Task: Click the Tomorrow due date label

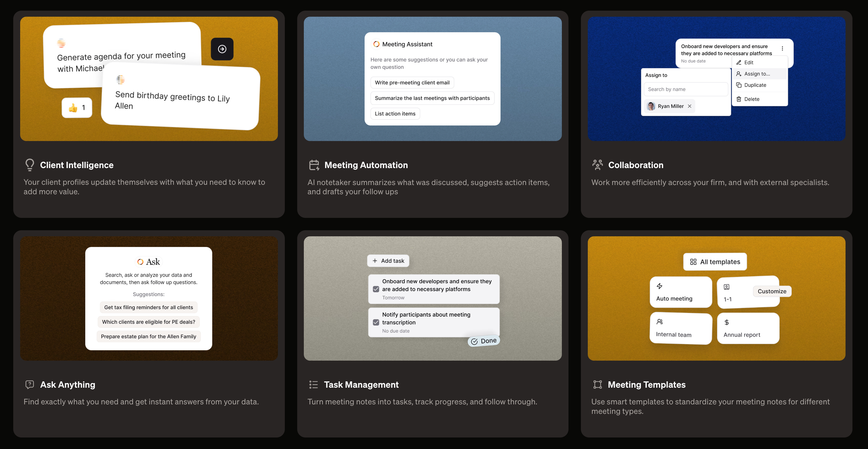Action: (x=393, y=298)
